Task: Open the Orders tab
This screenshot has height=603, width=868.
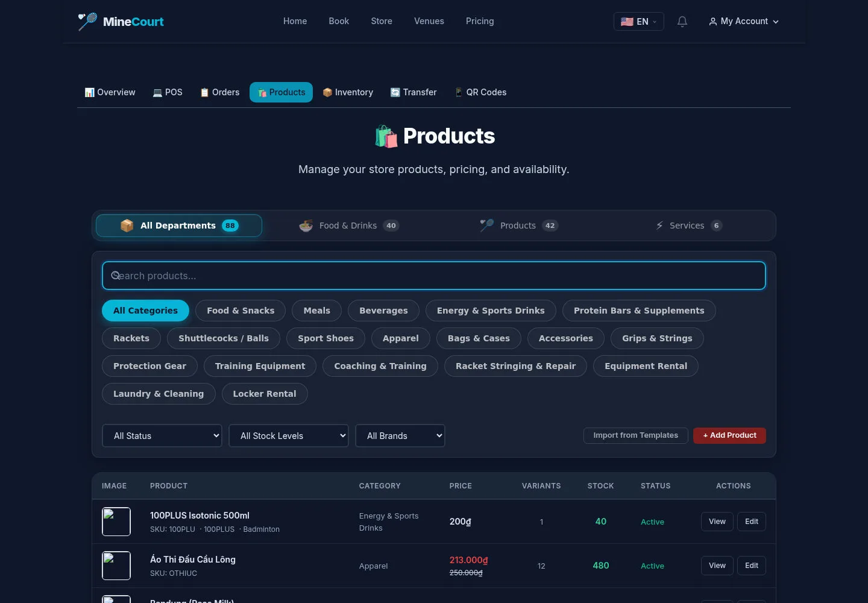Action: 220,92
